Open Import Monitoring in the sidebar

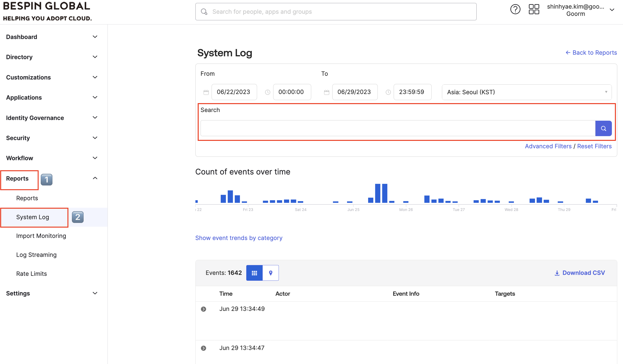41,236
